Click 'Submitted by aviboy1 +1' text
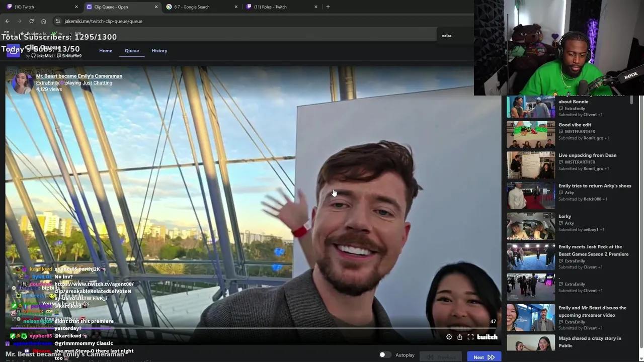This screenshot has height=362, width=644. pyautogui.click(x=581, y=230)
